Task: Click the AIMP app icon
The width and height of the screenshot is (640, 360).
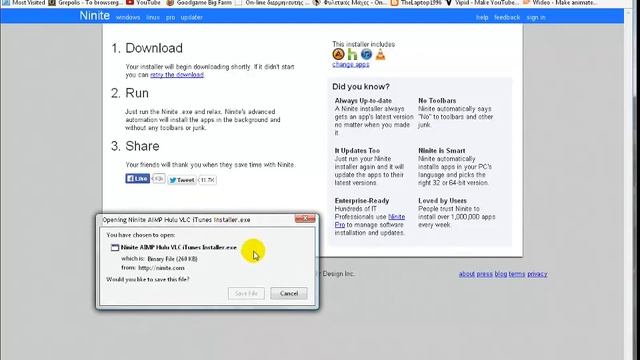Action: [338, 54]
